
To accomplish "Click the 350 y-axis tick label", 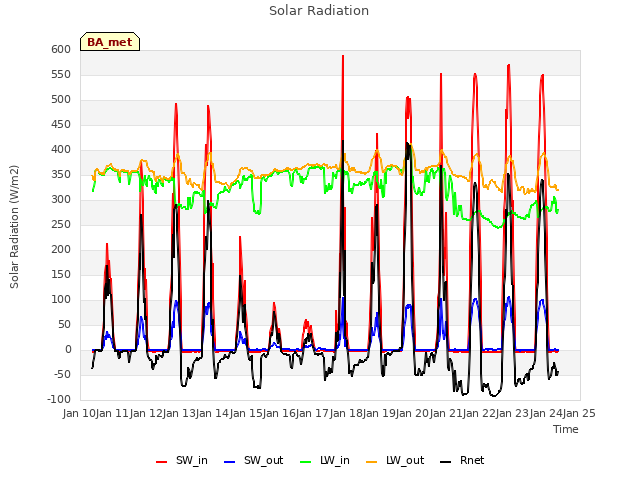I will (61, 175).
